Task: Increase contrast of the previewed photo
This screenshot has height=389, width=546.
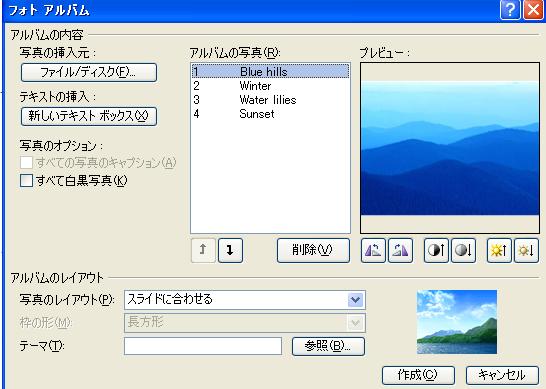Action: click(436, 250)
